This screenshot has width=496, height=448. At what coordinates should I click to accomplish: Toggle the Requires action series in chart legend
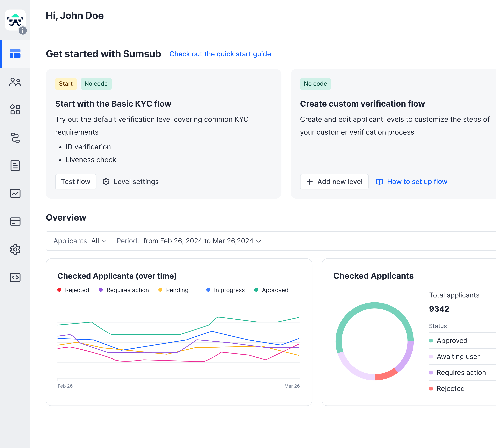tap(124, 290)
